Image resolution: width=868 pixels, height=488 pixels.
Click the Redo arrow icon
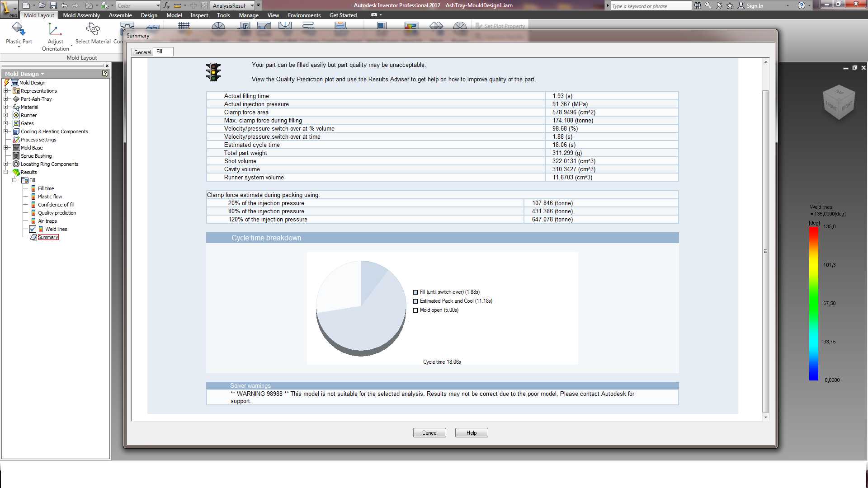pyautogui.click(x=75, y=5)
